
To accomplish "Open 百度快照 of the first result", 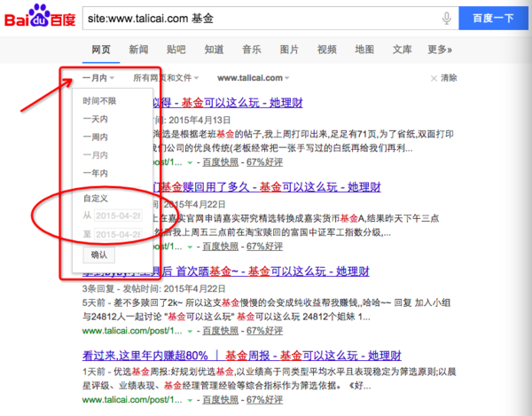I will click(221, 162).
